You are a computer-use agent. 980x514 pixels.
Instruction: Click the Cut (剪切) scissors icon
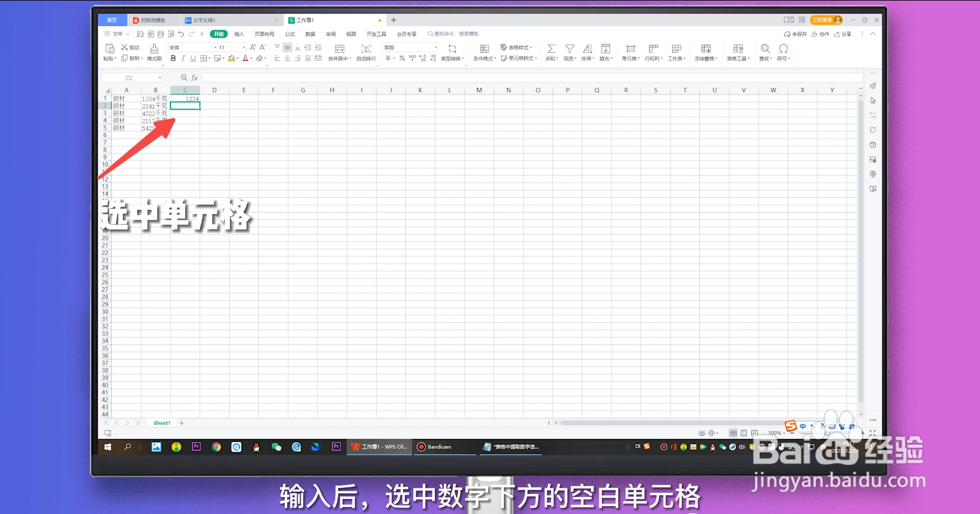125,47
